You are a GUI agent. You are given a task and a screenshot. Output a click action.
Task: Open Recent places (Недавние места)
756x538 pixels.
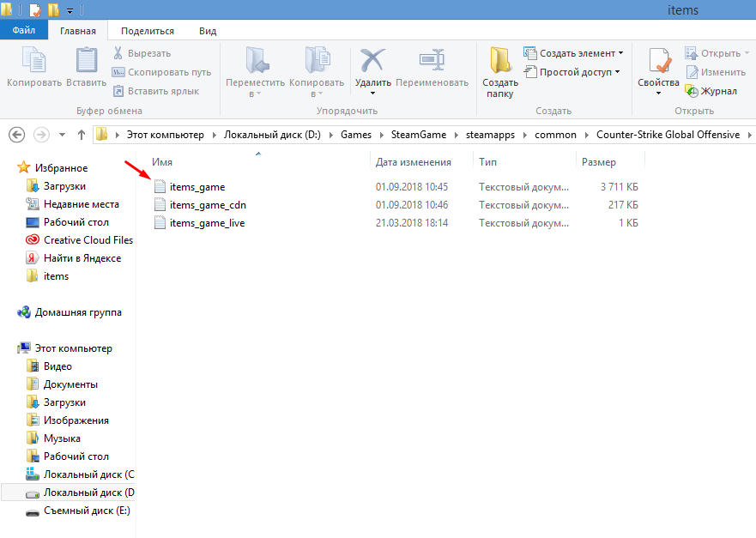72,204
